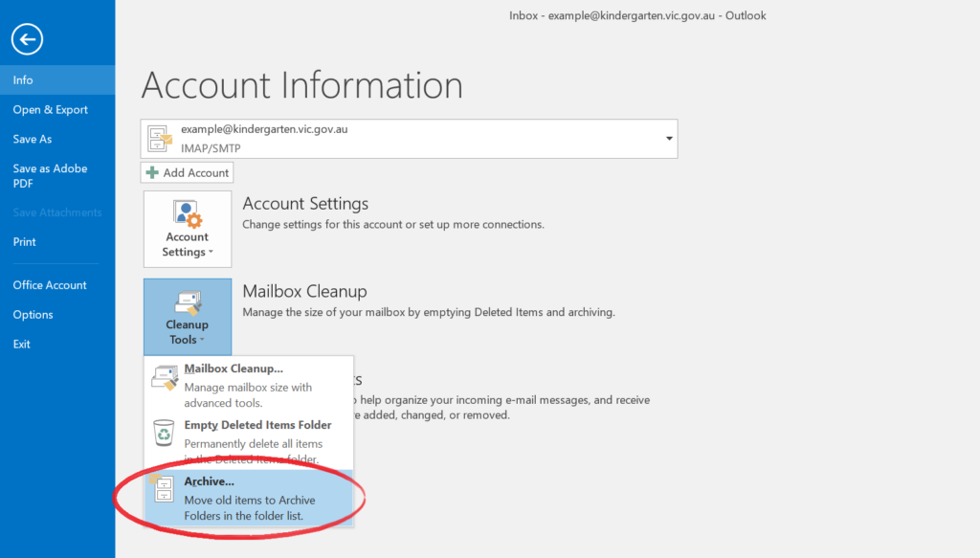The width and height of the screenshot is (980, 558).
Task: Click the mail account icon in selector
Action: click(160, 138)
